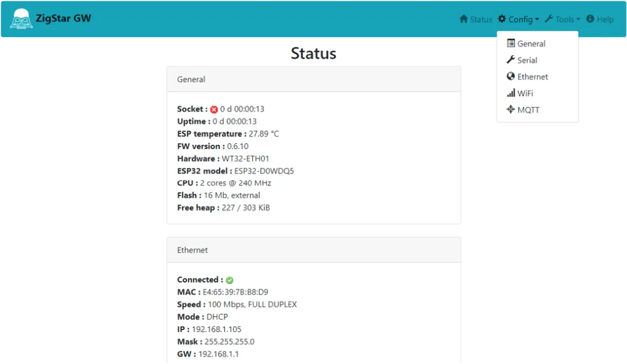Click the home icon beside Status
The height and width of the screenshot is (364, 627).
point(464,19)
